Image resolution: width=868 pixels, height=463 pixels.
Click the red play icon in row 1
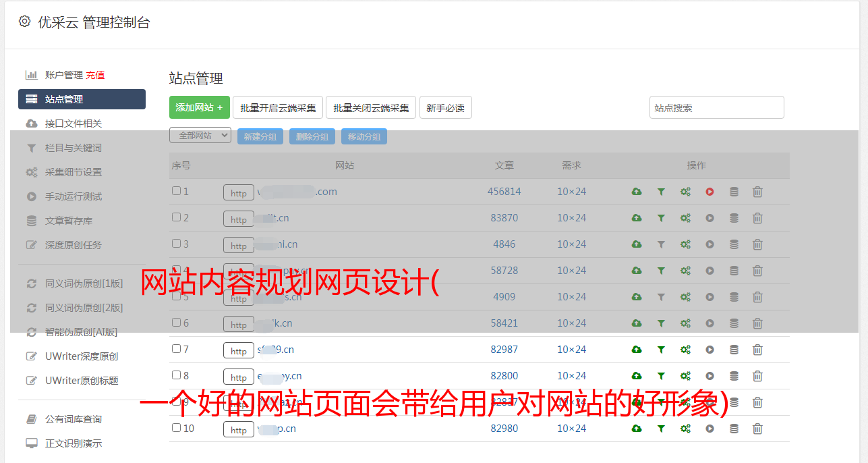tap(710, 192)
